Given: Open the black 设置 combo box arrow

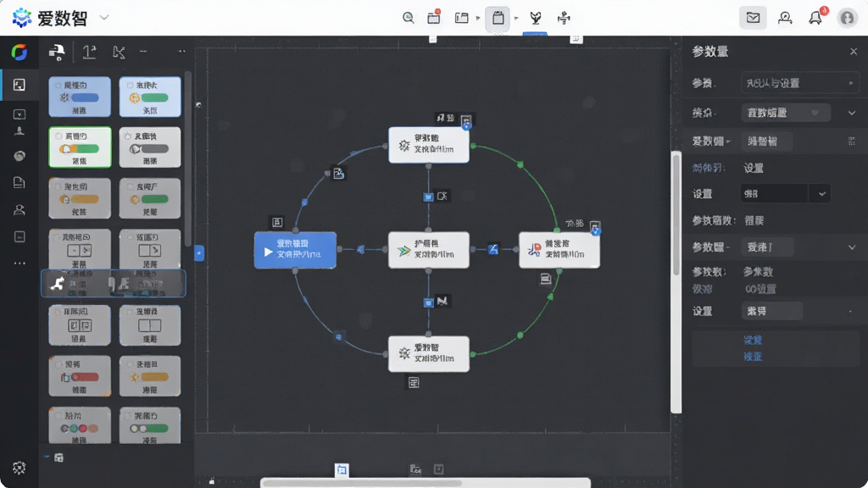Looking at the screenshot, I should 821,194.
